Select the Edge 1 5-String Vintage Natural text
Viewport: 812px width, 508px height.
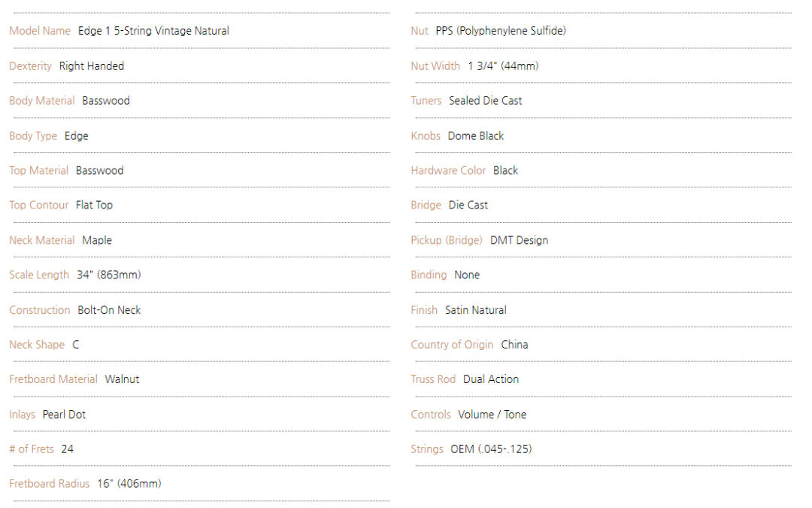coord(153,31)
